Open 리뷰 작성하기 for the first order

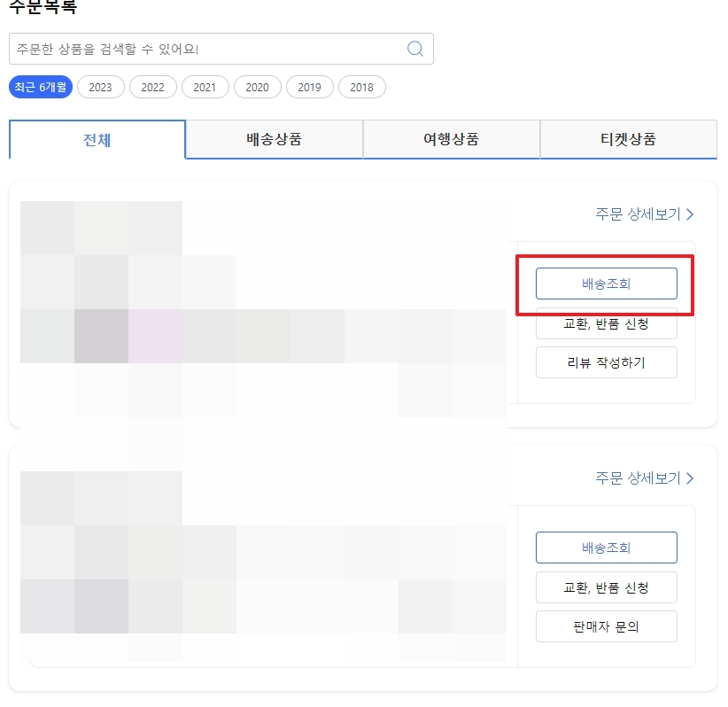[x=606, y=361]
